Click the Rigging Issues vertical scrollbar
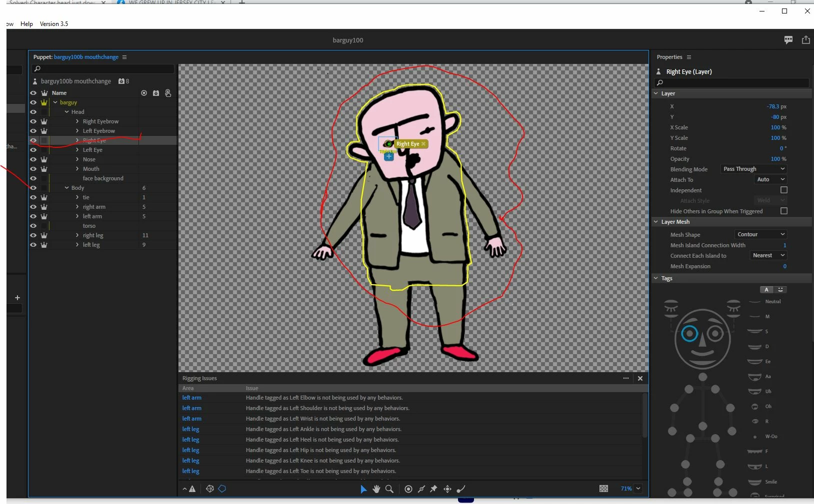Image resolution: width=814 pixels, height=504 pixels. tap(645, 415)
